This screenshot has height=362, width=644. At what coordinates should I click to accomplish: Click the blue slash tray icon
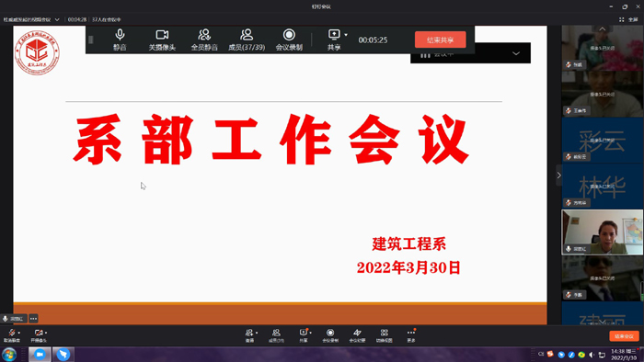click(x=571, y=355)
